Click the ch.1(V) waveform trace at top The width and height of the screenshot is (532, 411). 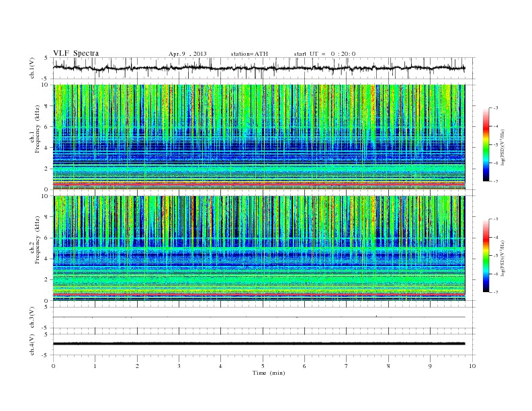tap(259, 68)
